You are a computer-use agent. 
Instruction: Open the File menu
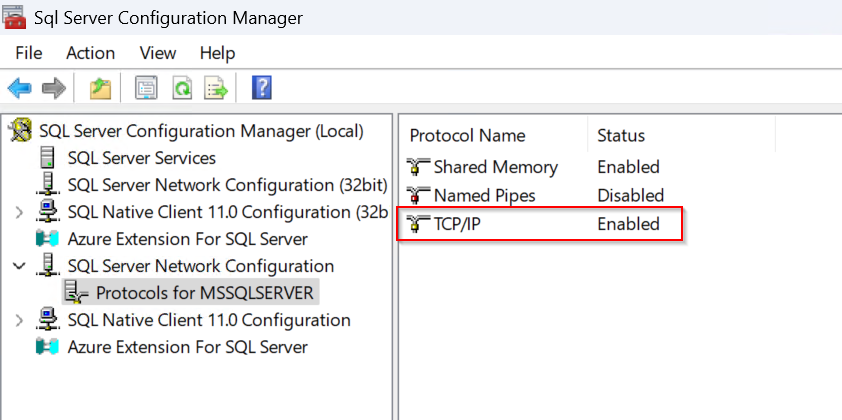(x=29, y=53)
